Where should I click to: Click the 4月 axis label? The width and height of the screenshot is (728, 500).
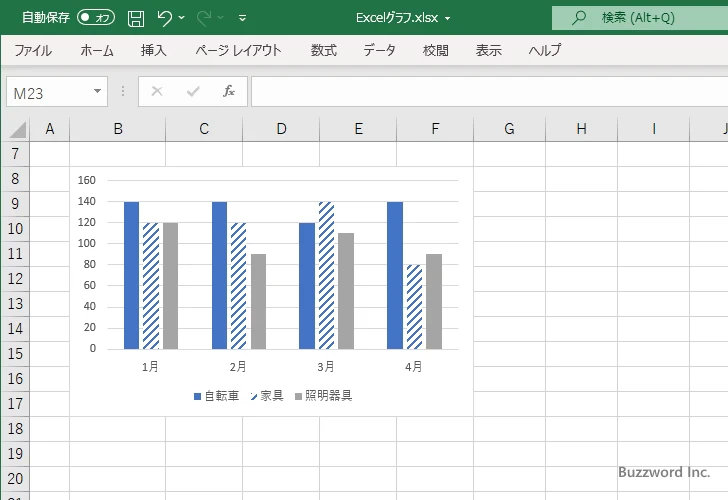(414, 367)
